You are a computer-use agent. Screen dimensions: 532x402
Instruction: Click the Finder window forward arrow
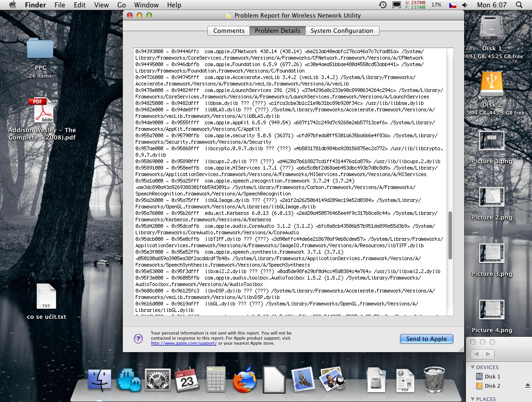pyautogui.click(x=488, y=354)
